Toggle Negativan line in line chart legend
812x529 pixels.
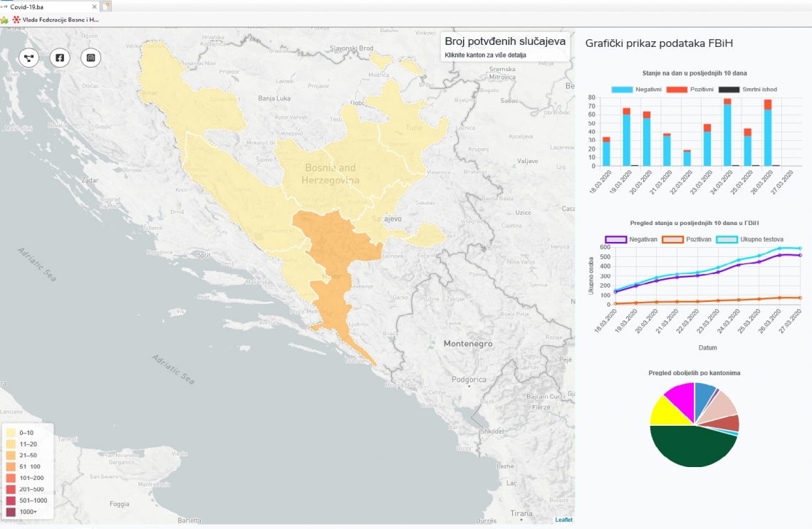(x=631, y=240)
